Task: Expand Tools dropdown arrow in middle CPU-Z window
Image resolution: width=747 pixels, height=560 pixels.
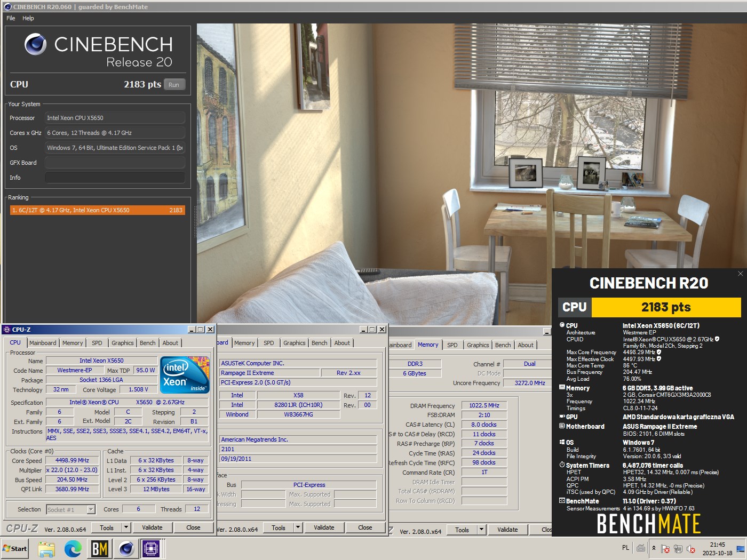Action: click(298, 527)
